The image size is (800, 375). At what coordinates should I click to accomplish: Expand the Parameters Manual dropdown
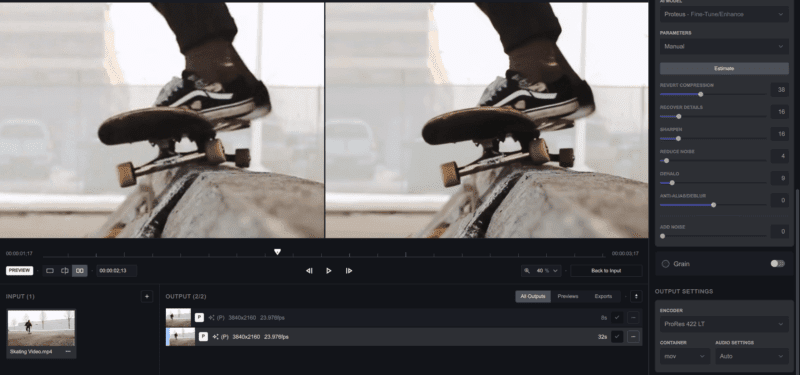(724, 46)
